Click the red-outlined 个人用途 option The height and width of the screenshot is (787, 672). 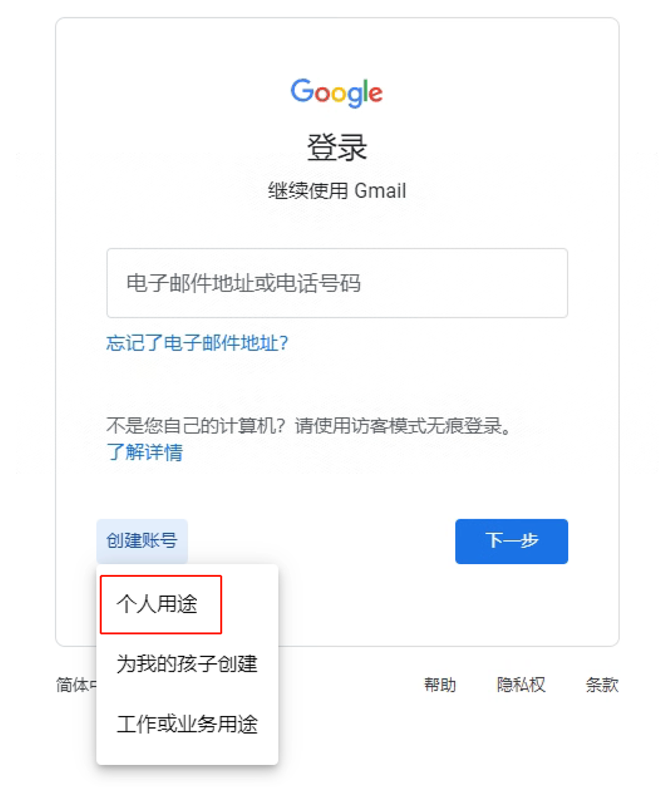161,604
